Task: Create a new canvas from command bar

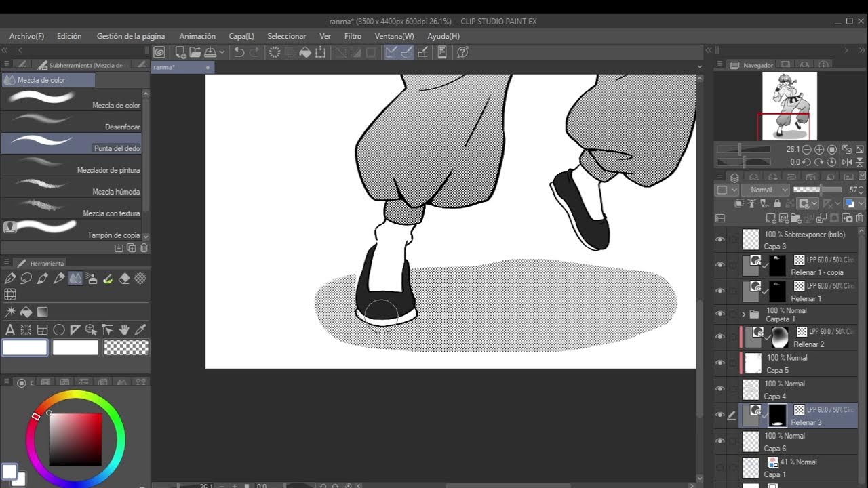Action: tap(180, 52)
